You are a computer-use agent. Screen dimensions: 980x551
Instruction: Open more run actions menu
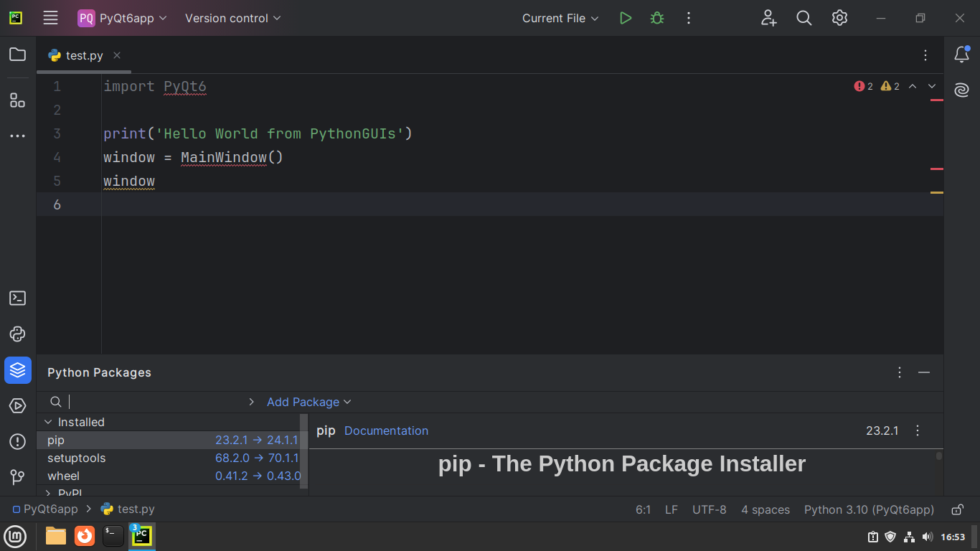[x=689, y=18]
